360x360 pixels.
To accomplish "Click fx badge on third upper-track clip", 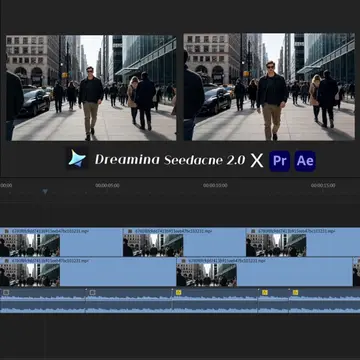I will click(x=252, y=231).
